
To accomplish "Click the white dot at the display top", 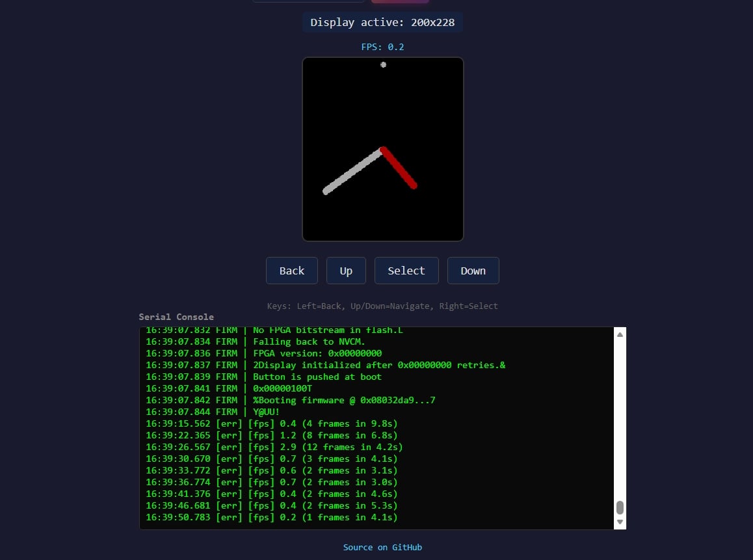I will (x=383, y=64).
